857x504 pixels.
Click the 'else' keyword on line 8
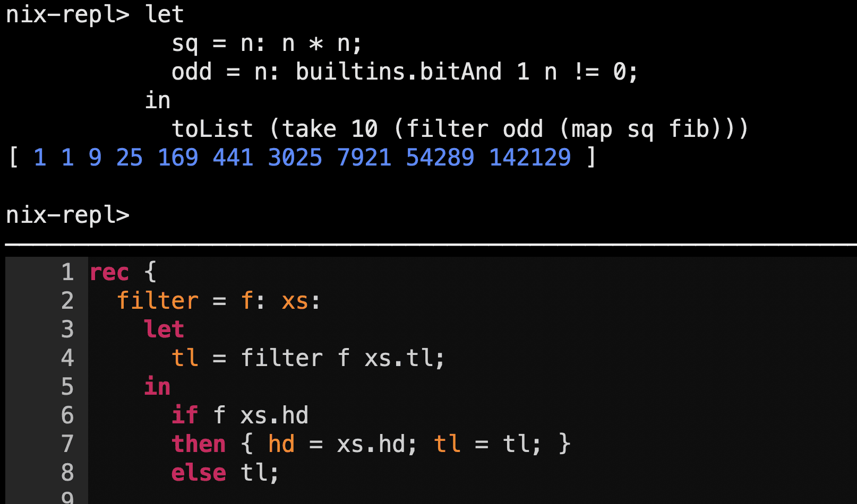click(199, 473)
